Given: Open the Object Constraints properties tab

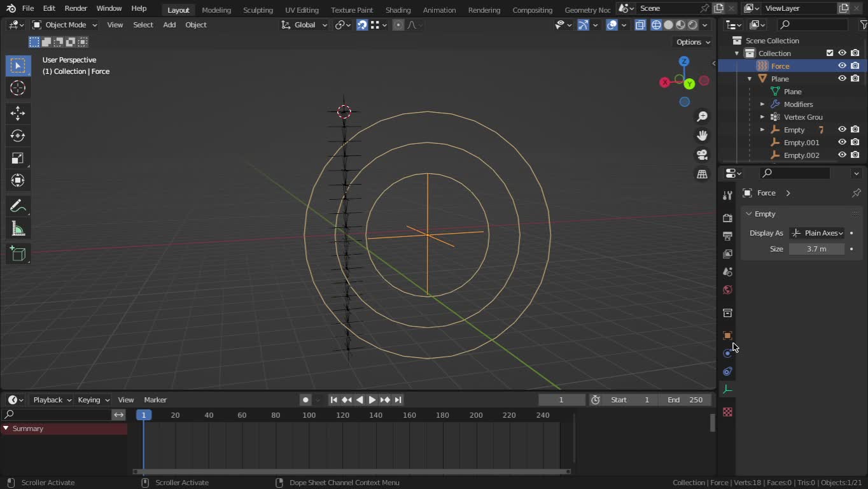Looking at the screenshot, I should point(727,371).
